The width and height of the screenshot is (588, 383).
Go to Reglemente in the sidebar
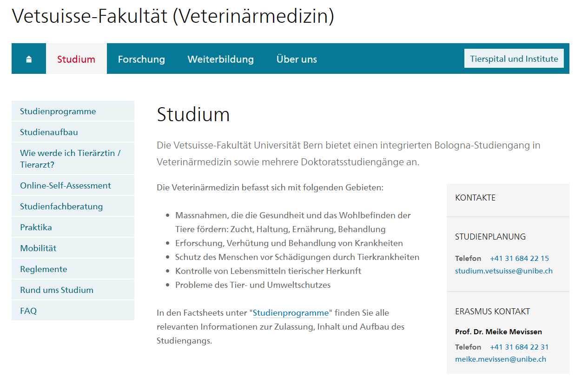73,269
